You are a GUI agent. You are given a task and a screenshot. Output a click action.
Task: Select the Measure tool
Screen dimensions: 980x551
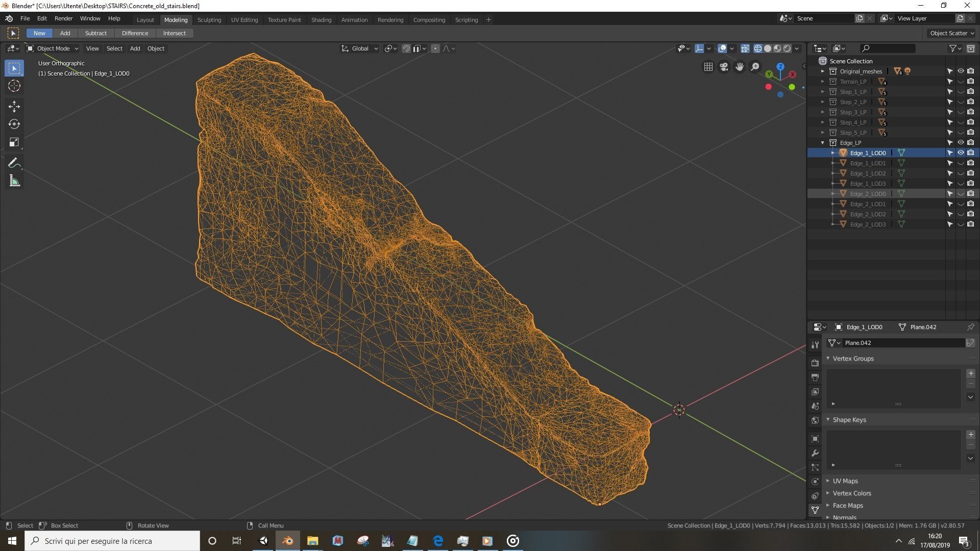14,181
